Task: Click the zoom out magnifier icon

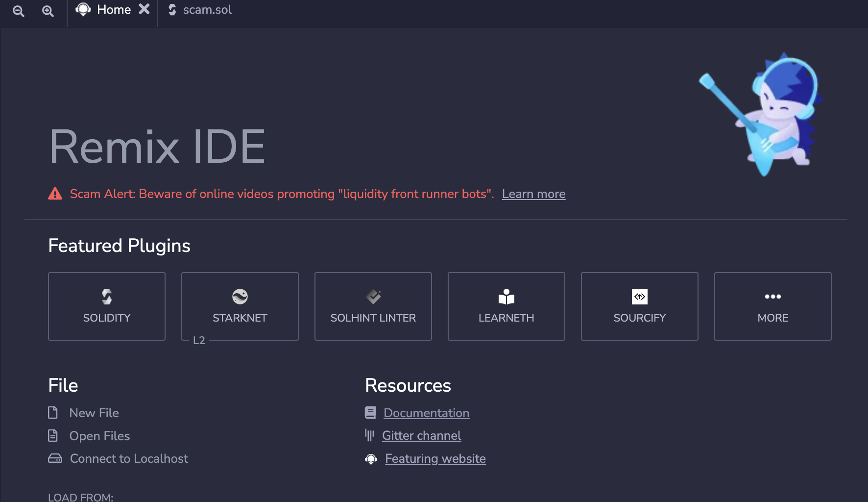Action: pyautogui.click(x=19, y=11)
